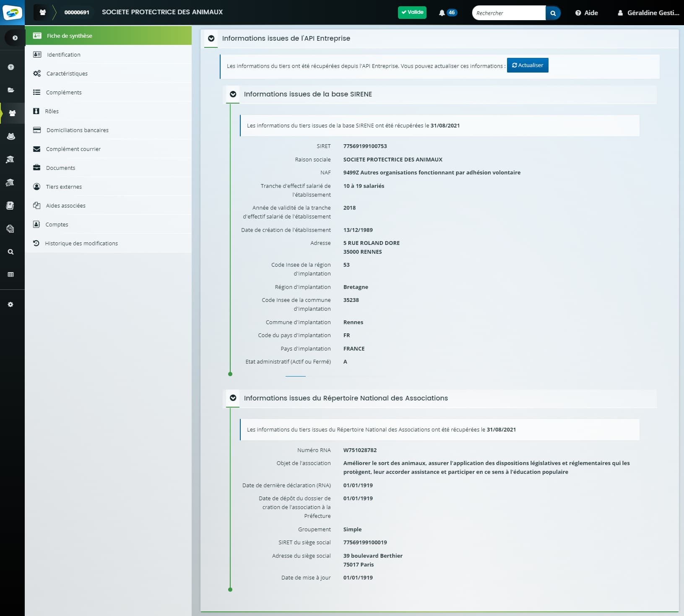Click the value 10 à 19 salariés

tap(364, 186)
